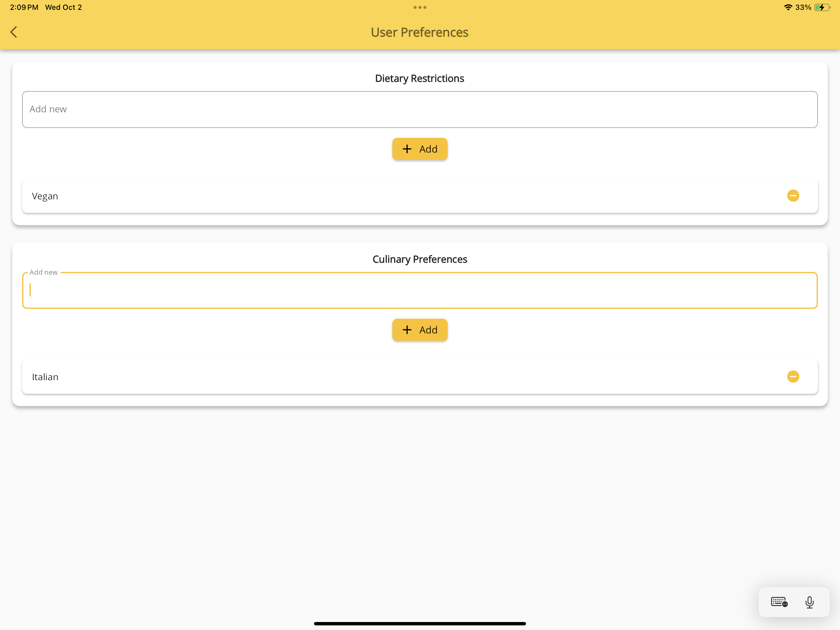The image size is (840, 630).
Task: Click the Culinary Preferences Add new field
Action: tap(420, 290)
